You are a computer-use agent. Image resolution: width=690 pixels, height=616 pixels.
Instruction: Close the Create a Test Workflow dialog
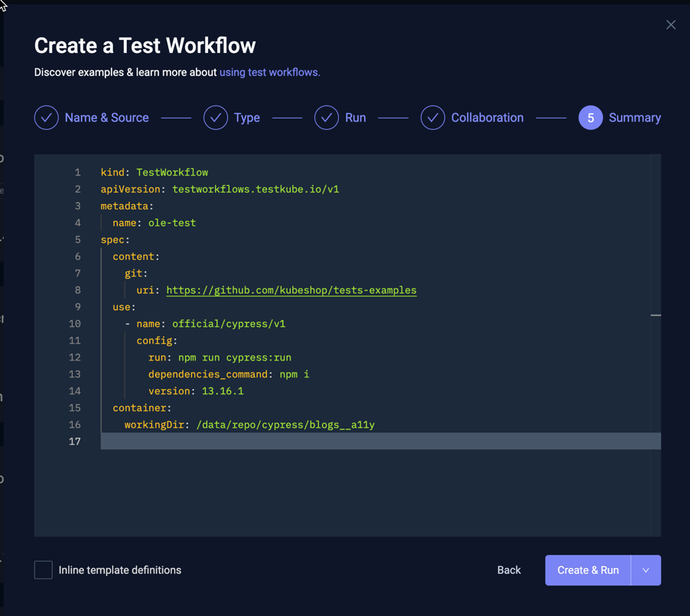(671, 24)
